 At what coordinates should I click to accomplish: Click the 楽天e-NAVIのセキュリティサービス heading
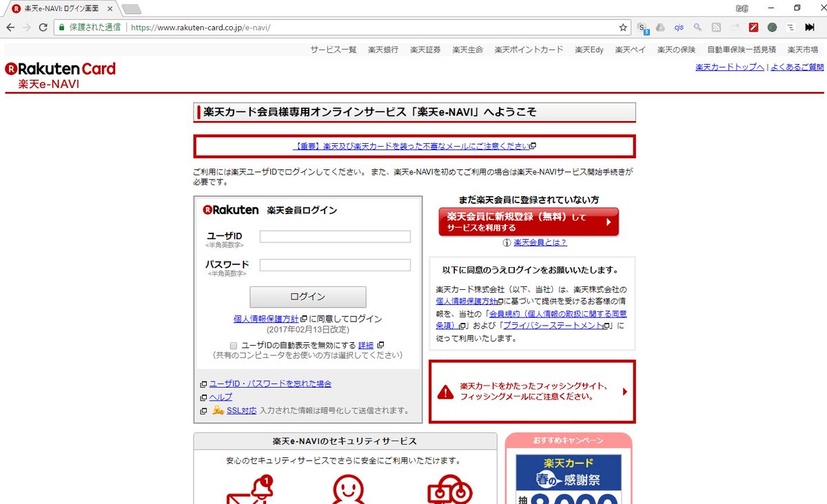pos(345,441)
